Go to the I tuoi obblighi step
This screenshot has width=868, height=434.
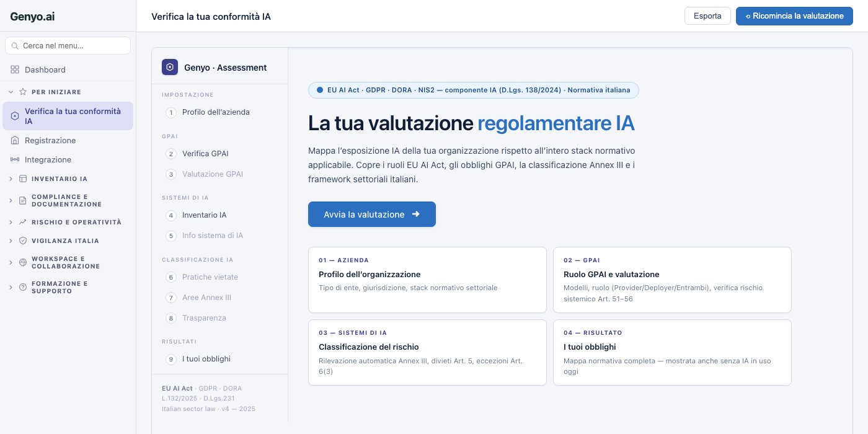point(219,359)
